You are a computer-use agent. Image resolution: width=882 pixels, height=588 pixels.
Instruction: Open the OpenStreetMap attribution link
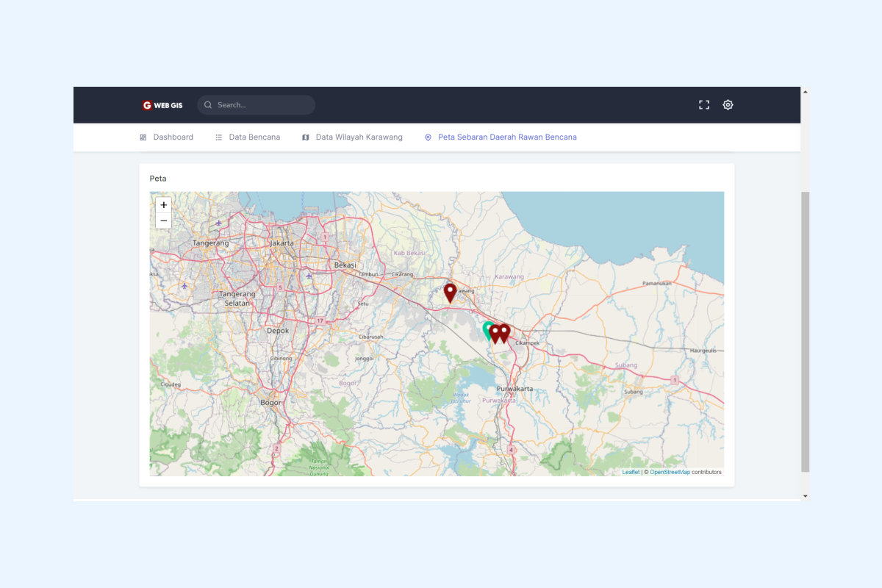pos(670,472)
